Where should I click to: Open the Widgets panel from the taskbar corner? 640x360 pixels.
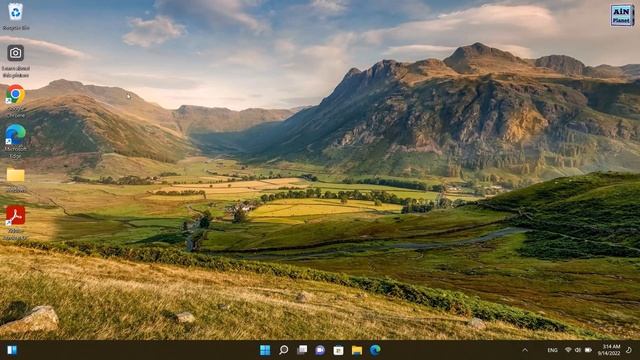(12, 350)
